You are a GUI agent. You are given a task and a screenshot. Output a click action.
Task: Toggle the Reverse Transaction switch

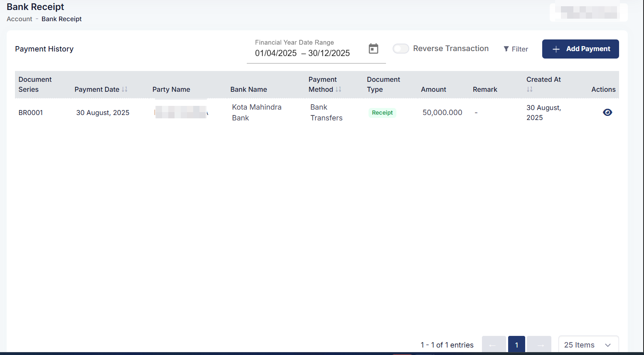pyautogui.click(x=401, y=49)
